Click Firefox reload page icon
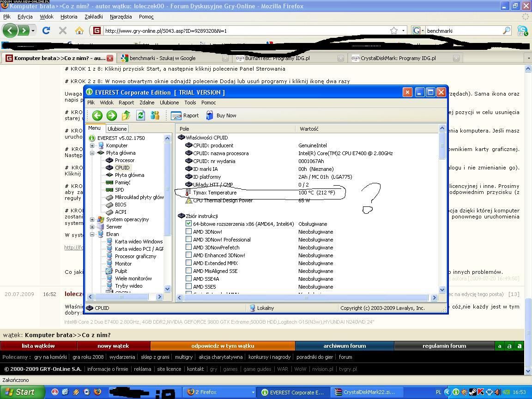 coord(46,30)
